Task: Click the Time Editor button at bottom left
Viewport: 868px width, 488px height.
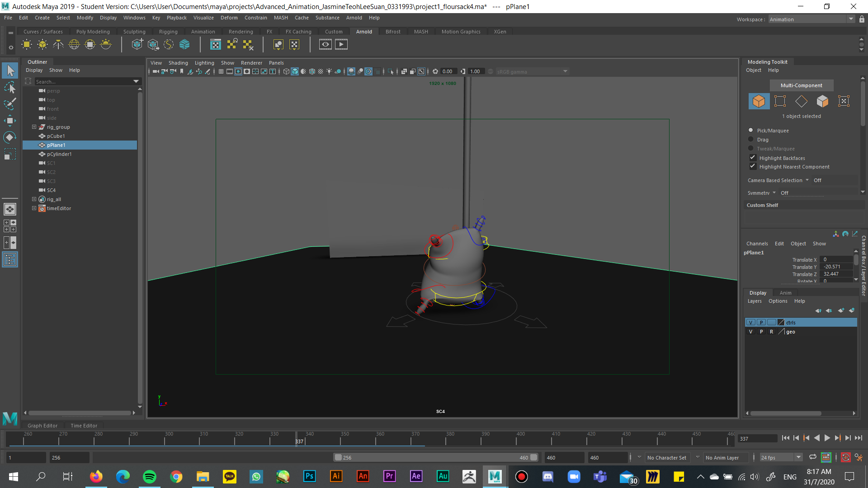Action: pos(84,425)
